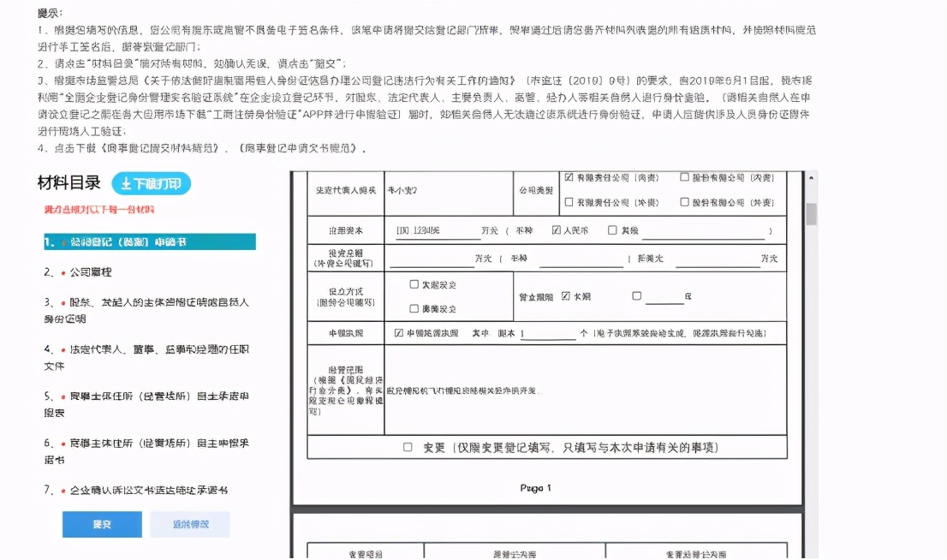Toggle the checked 长期 business term checkbox
The image size is (947, 560).
pos(566,296)
